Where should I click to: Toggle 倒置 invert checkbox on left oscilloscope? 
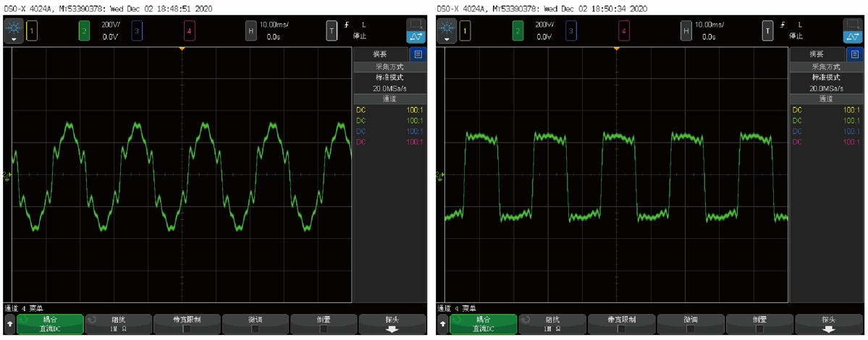(324, 328)
